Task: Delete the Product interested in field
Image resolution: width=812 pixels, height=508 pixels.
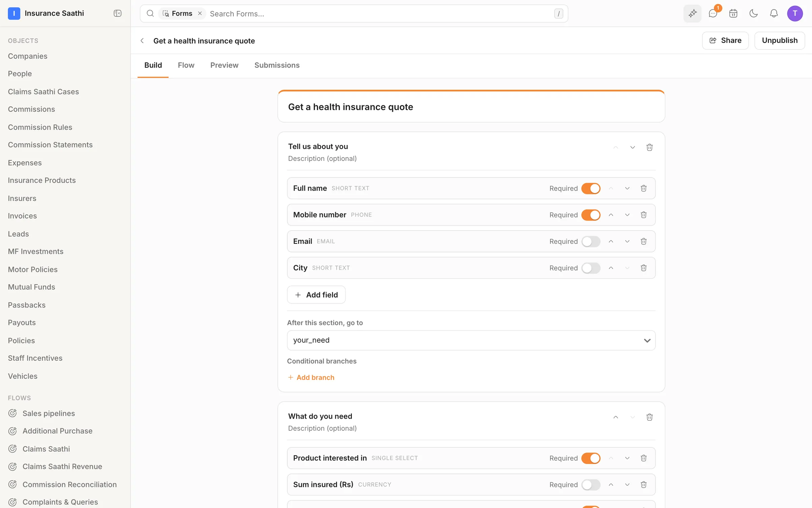Action: (644, 458)
